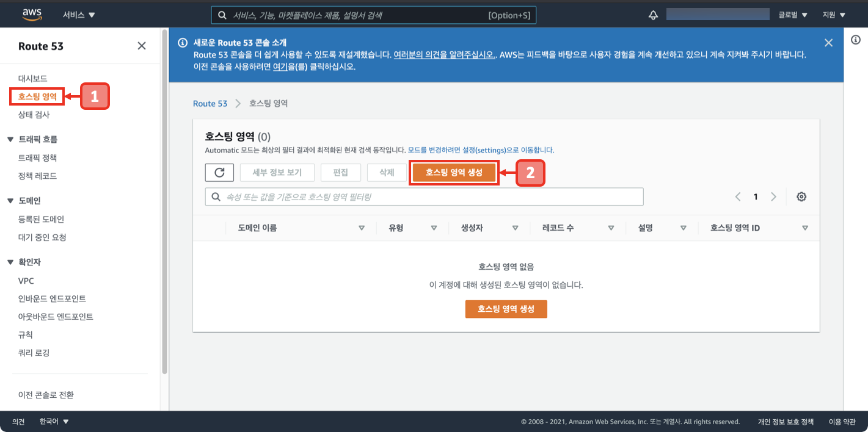Open 대시보드 in sidebar
This screenshot has width=868, height=432.
(x=33, y=79)
